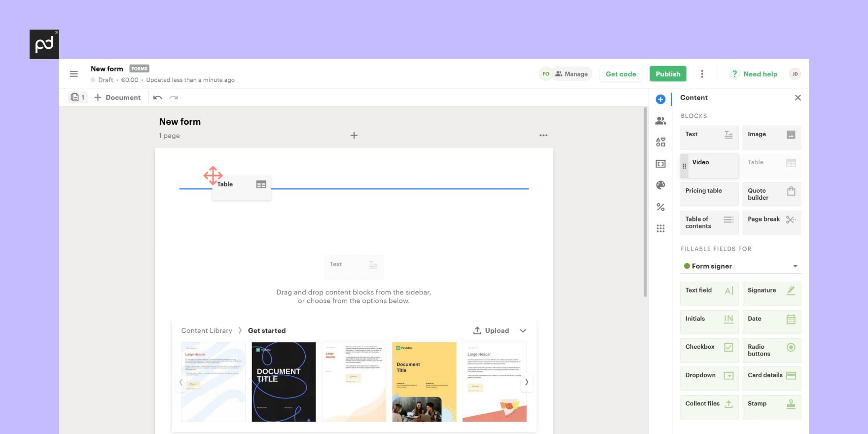Select the Collect files field
The height and width of the screenshot is (434, 868).
[x=709, y=407]
